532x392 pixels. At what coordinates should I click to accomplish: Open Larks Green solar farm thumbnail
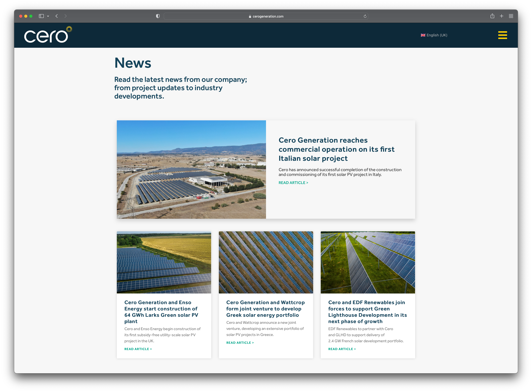point(164,262)
